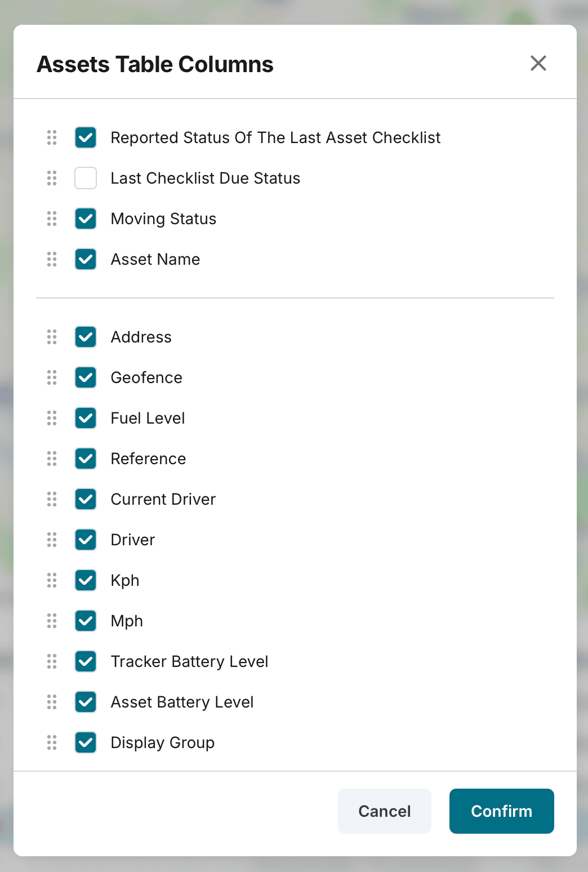Disable the Mph column checkbox
The image size is (588, 872).
(86, 621)
